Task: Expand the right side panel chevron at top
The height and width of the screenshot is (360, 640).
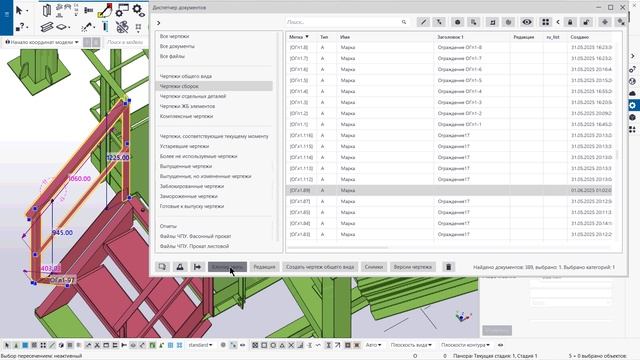Action: click(x=632, y=56)
